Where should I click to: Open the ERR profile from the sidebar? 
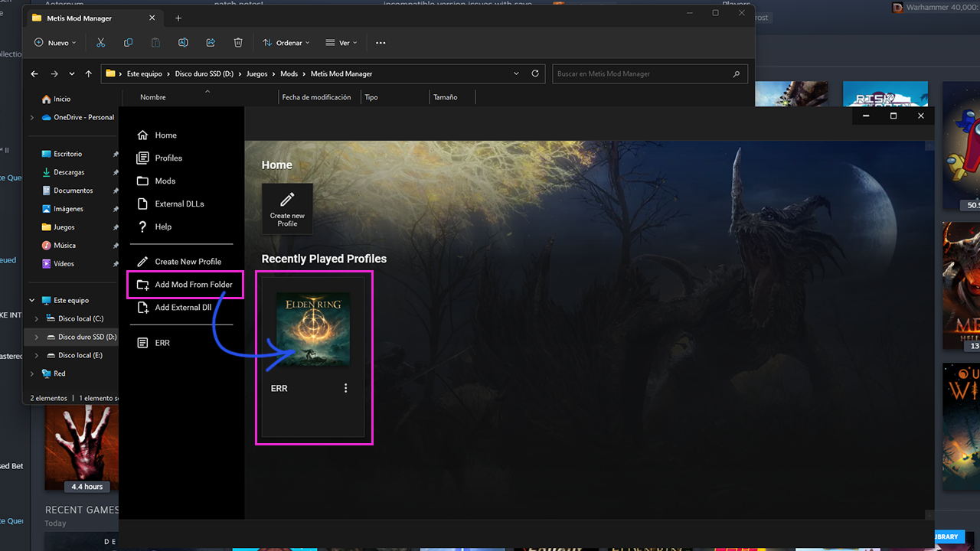pos(153,343)
